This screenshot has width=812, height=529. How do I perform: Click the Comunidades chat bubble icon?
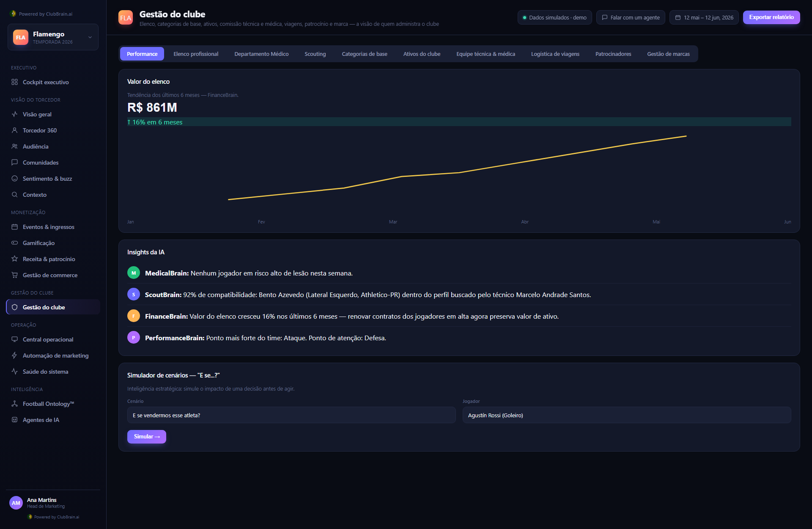(14, 163)
